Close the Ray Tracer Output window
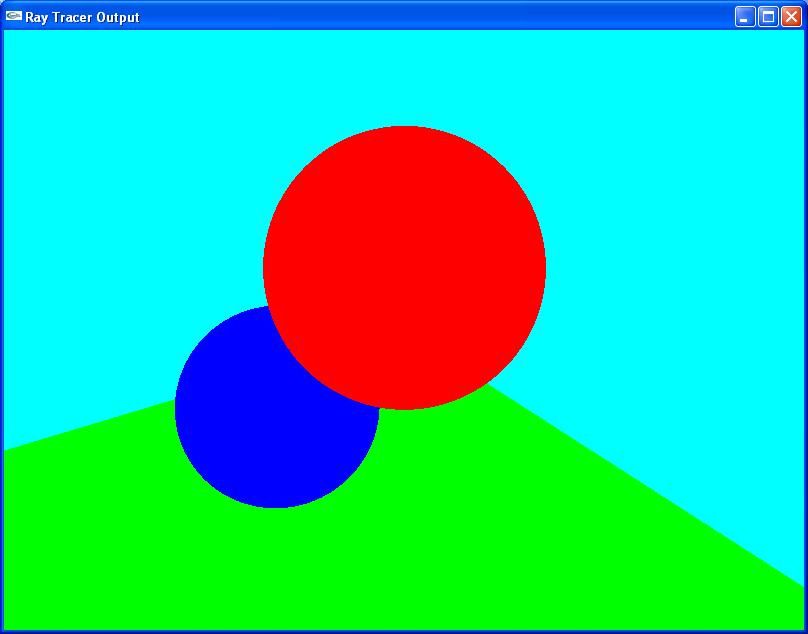The height and width of the screenshot is (634, 808). (791, 17)
